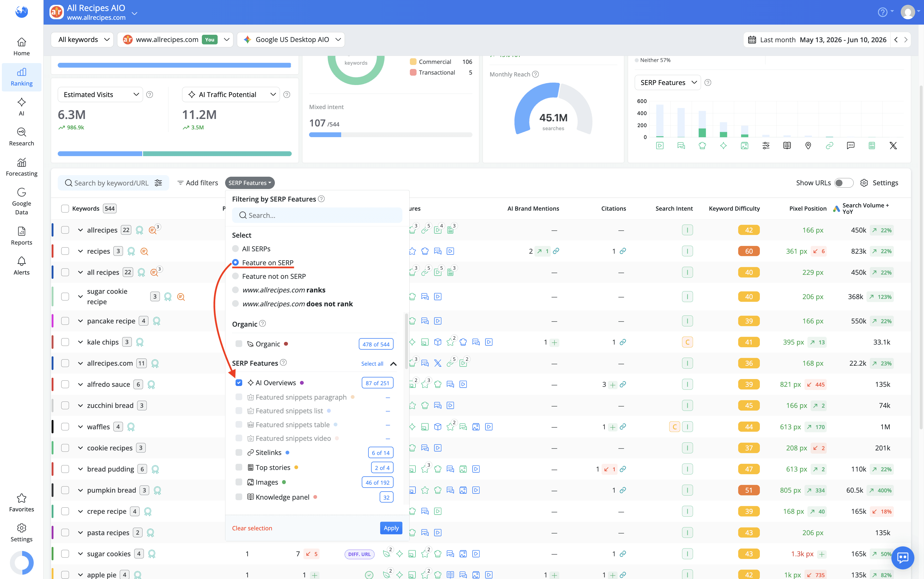Open the Favorites sidebar section
Viewport: 924px width, 579px height.
point(21,503)
